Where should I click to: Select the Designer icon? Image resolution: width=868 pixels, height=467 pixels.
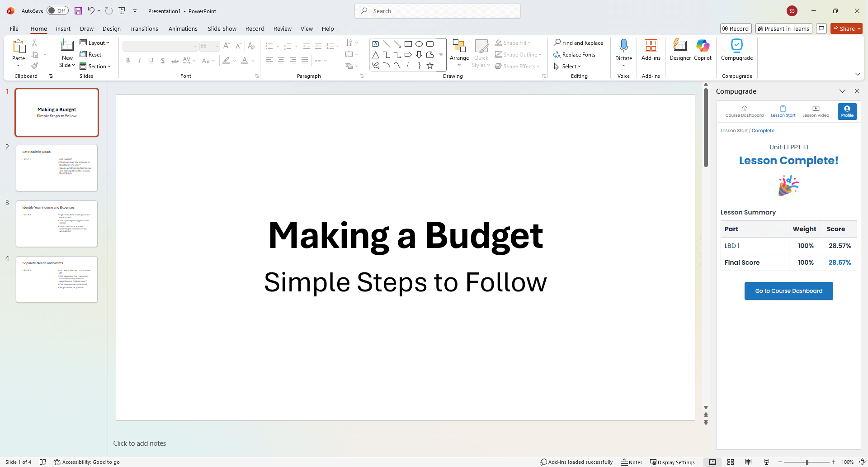[680, 50]
